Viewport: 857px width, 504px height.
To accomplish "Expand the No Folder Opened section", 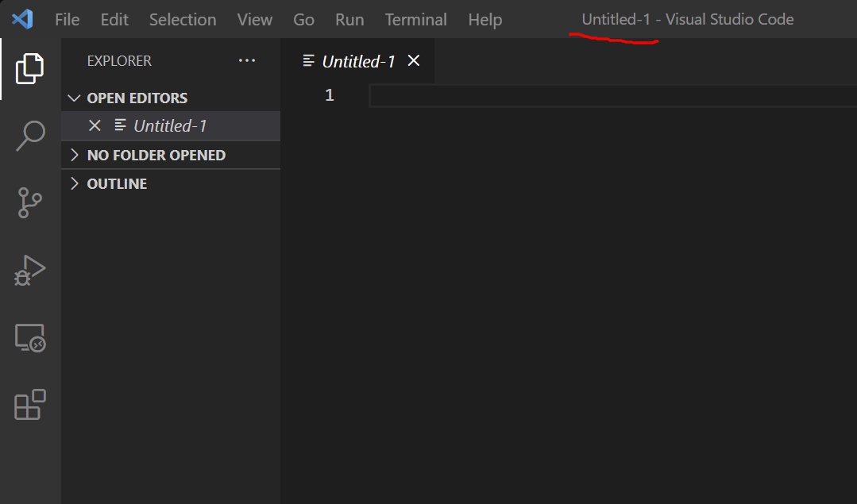I will (x=75, y=155).
